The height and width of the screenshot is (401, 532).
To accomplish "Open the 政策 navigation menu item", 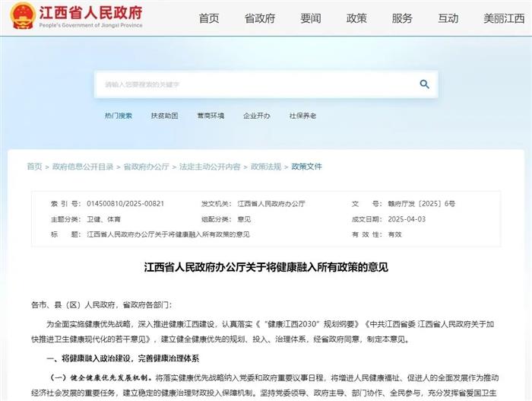I will [356, 18].
